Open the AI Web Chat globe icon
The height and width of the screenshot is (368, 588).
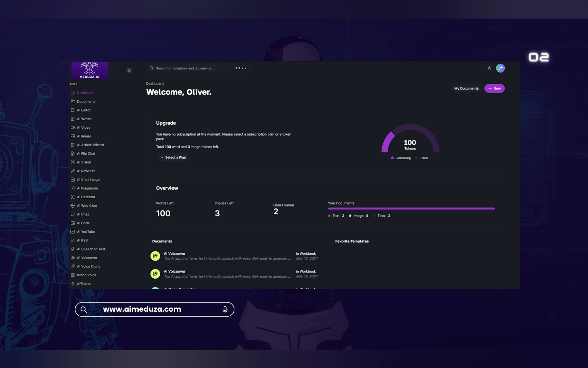pyautogui.click(x=72, y=206)
